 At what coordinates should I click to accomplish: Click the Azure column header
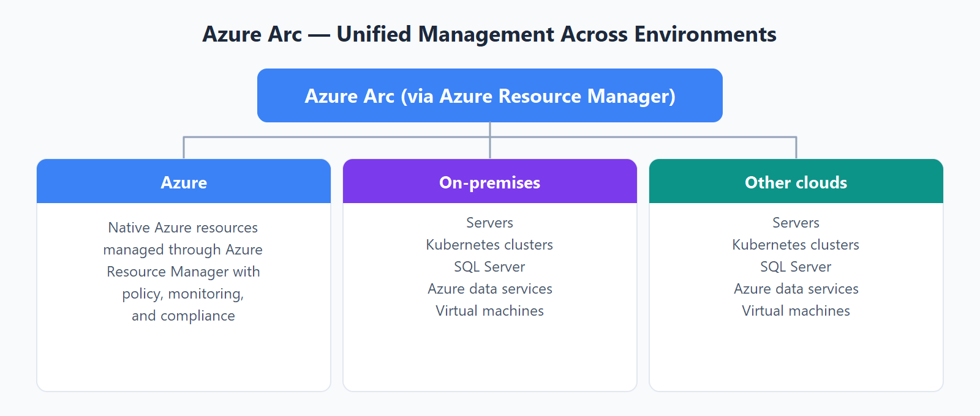(184, 182)
